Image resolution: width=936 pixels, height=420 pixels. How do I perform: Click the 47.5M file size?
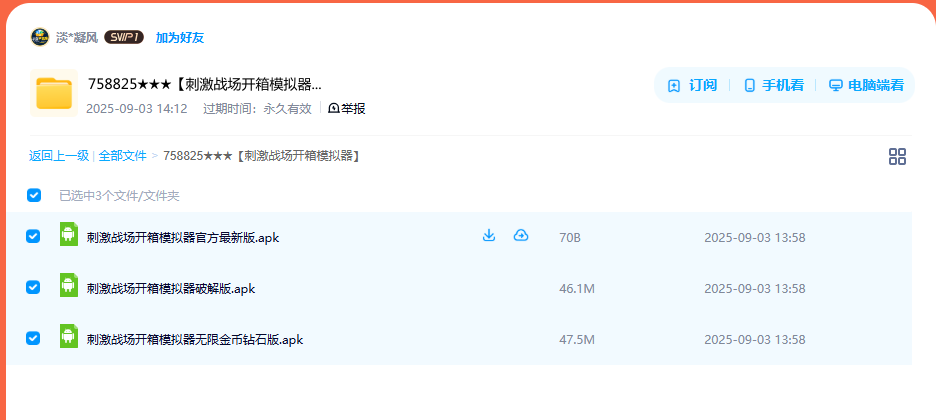577,340
